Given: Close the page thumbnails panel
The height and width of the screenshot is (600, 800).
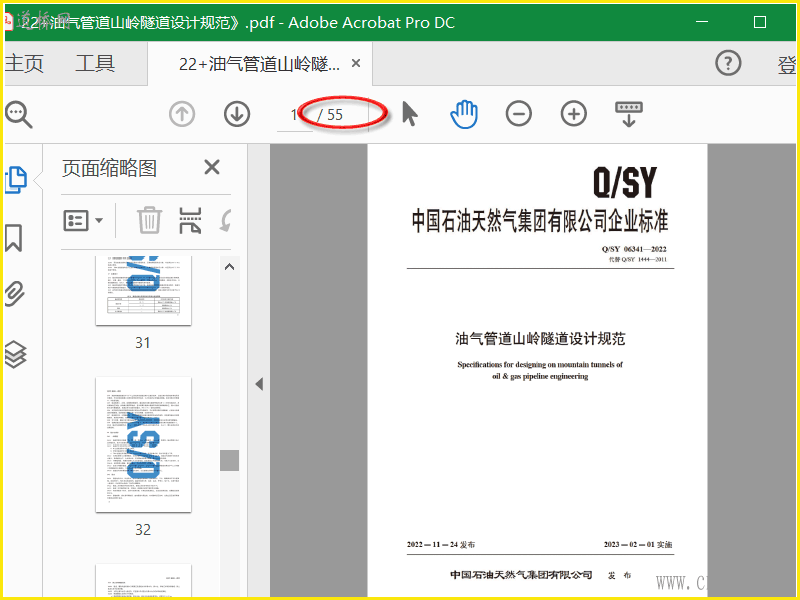Looking at the screenshot, I should 212,167.
